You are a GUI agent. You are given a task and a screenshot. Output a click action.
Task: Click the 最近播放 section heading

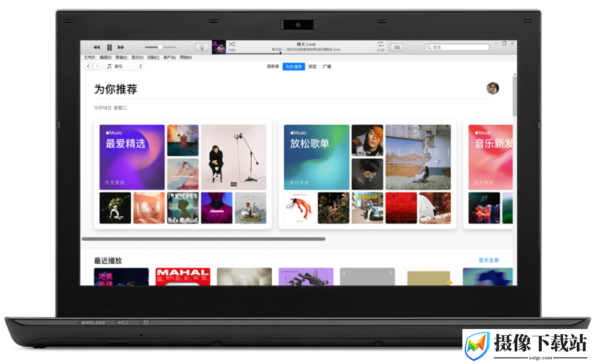click(108, 261)
